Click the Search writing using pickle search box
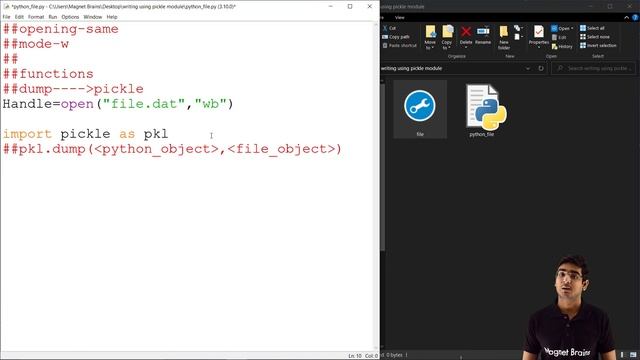The height and width of the screenshot is (360, 640). (594, 69)
